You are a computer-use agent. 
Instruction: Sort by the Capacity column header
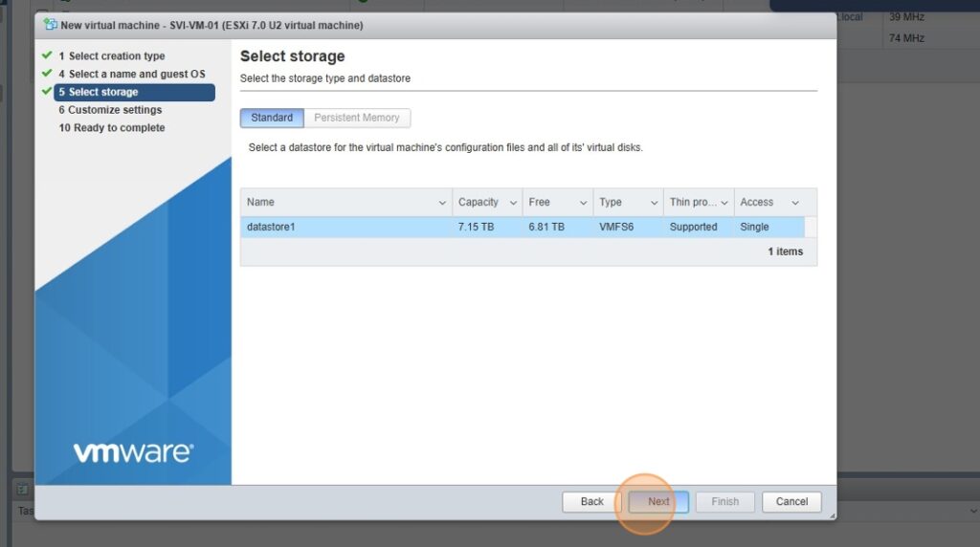[x=479, y=203]
